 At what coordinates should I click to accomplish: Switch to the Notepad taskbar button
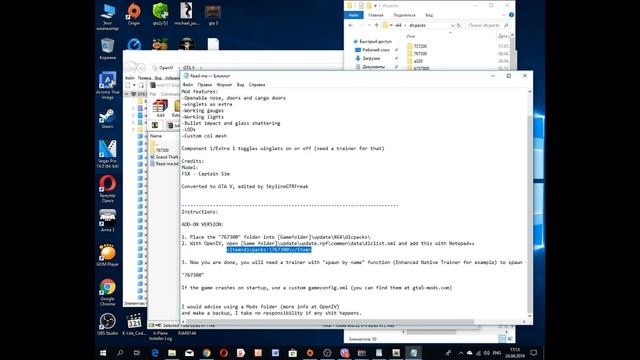413,353
